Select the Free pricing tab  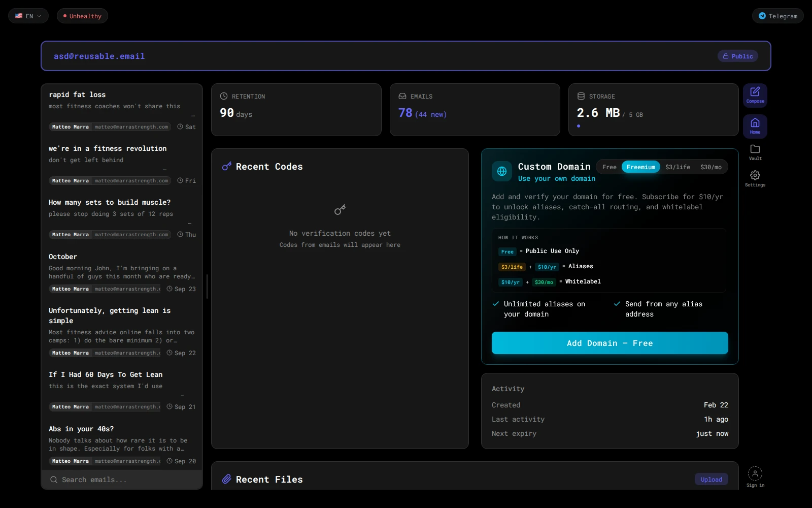pos(609,167)
